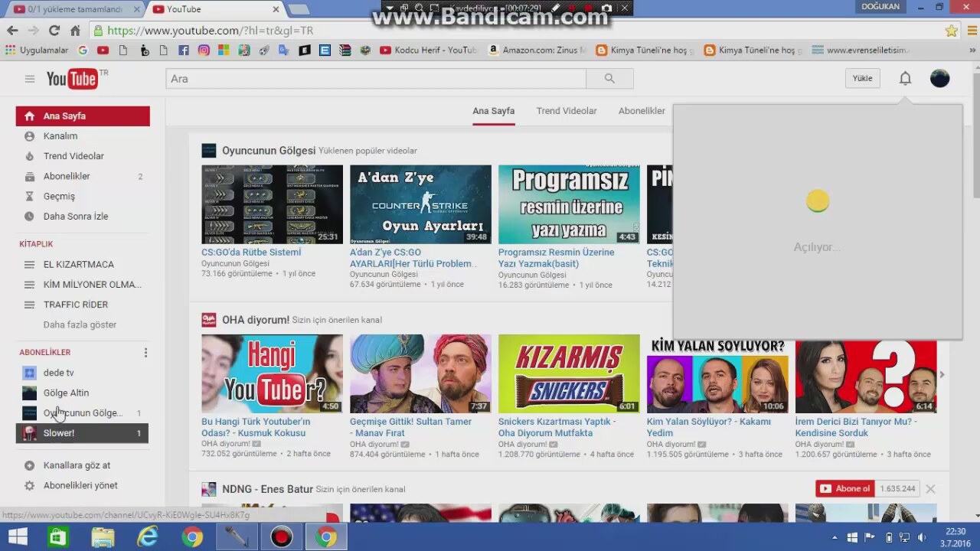Open Oyuncunun Gölgesi channel header
This screenshot has width=980, height=551.
268,151
